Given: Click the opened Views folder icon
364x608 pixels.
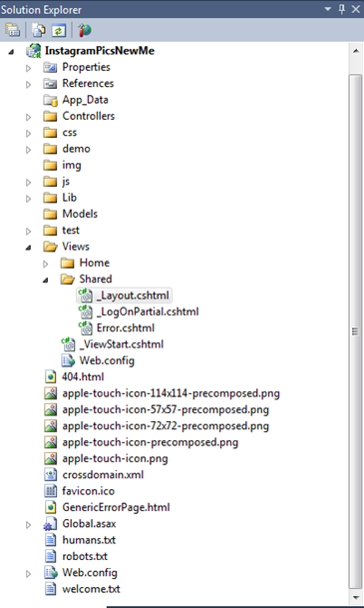Looking at the screenshot, I should point(50,247).
